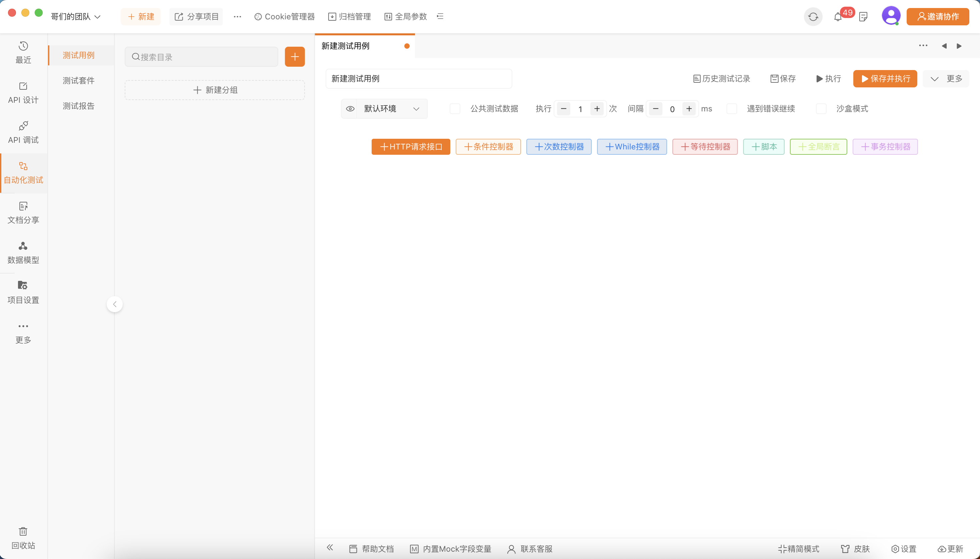Select 测试报告 menu item
Image resolution: width=980 pixels, height=559 pixels.
pos(79,106)
